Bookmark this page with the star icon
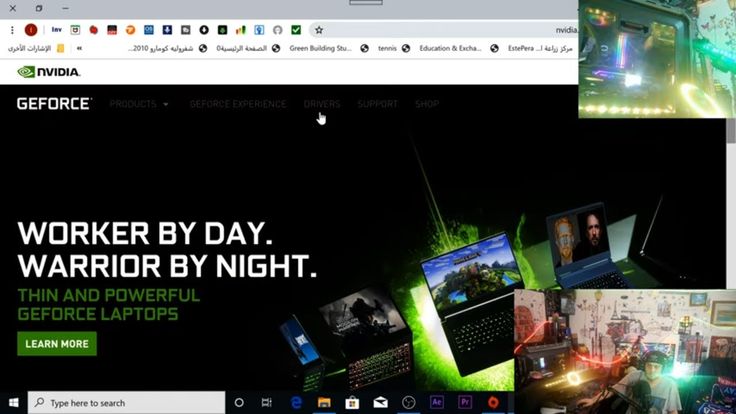 [x=319, y=30]
